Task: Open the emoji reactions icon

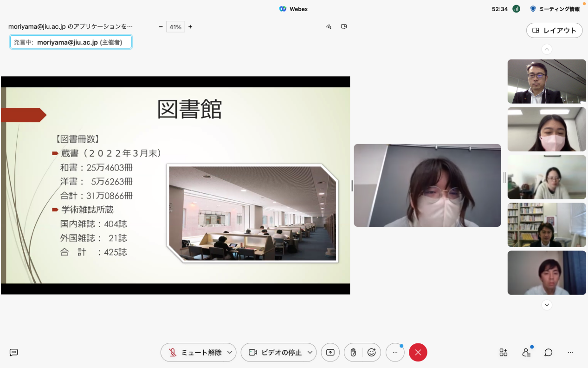Action: pyautogui.click(x=371, y=352)
